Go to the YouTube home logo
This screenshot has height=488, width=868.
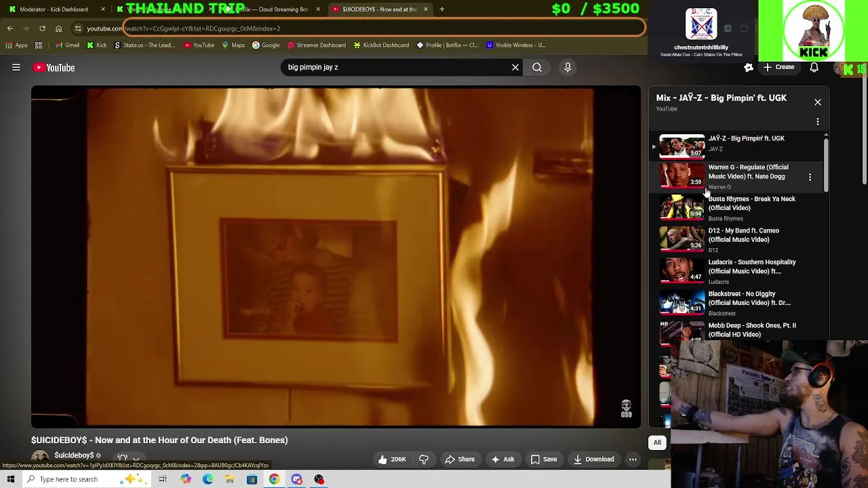[x=54, y=68]
